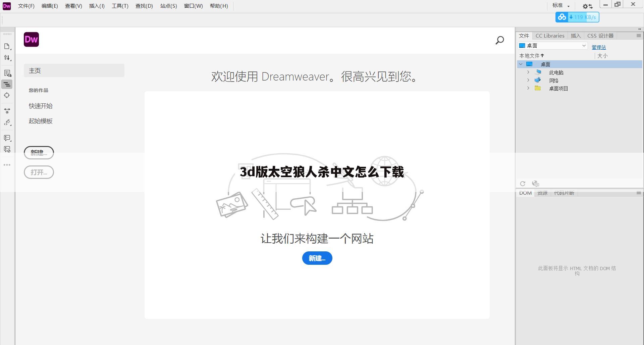Switch to the CSS 设计器 tab
The height and width of the screenshot is (345, 644).
coord(600,36)
